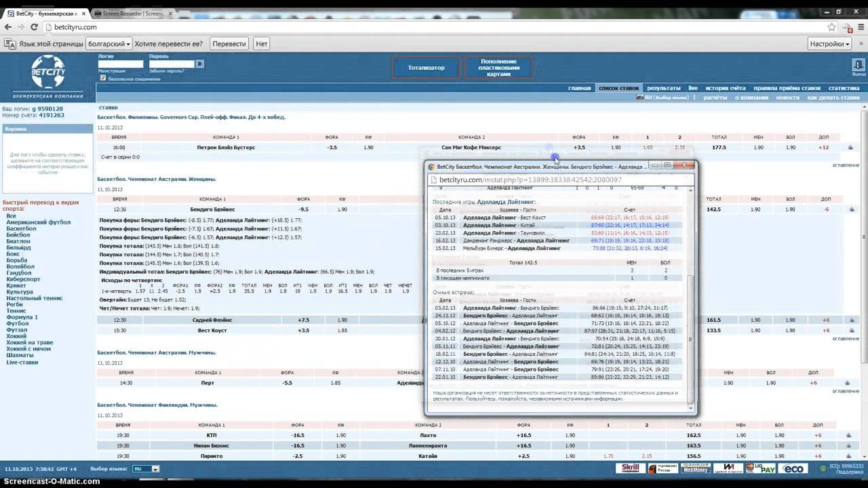Open Настройки translate dropdown

point(829,43)
